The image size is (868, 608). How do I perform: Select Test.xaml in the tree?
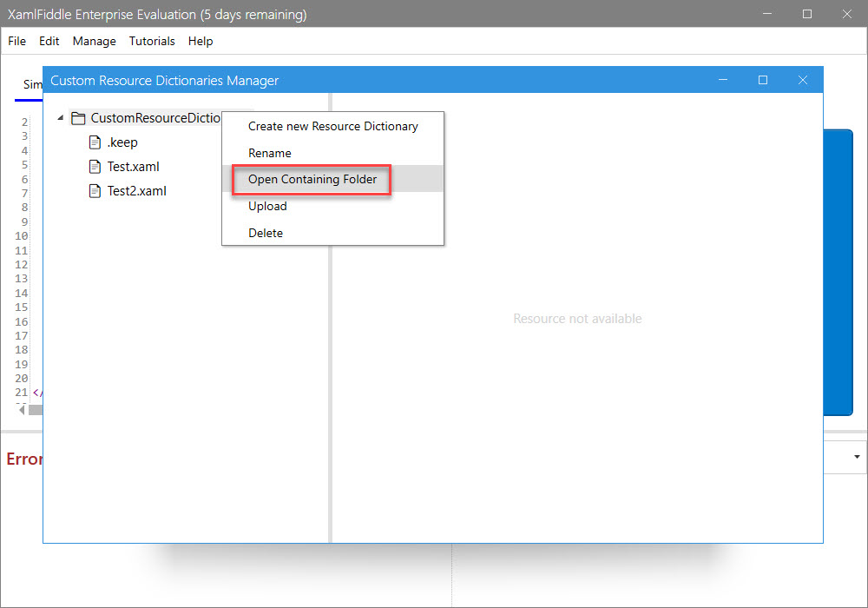pyautogui.click(x=133, y=167)
